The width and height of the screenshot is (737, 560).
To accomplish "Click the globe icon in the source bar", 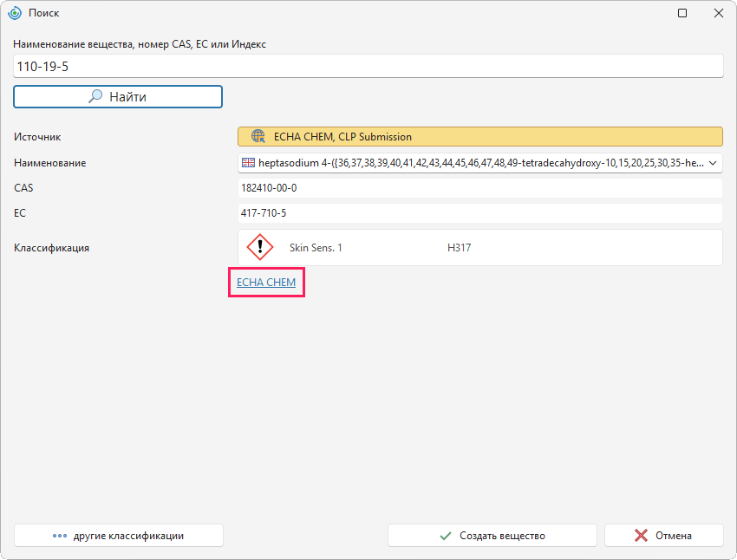I will [258, 136].
